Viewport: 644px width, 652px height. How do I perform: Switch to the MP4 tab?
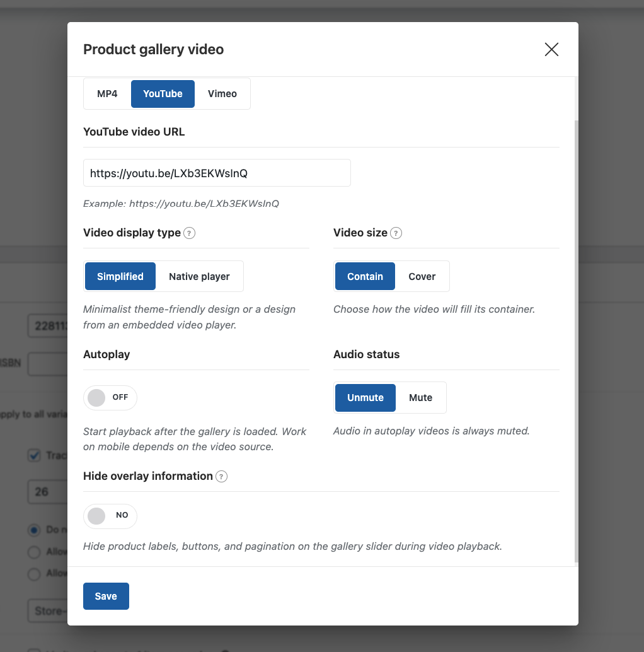tap(107, 94)
